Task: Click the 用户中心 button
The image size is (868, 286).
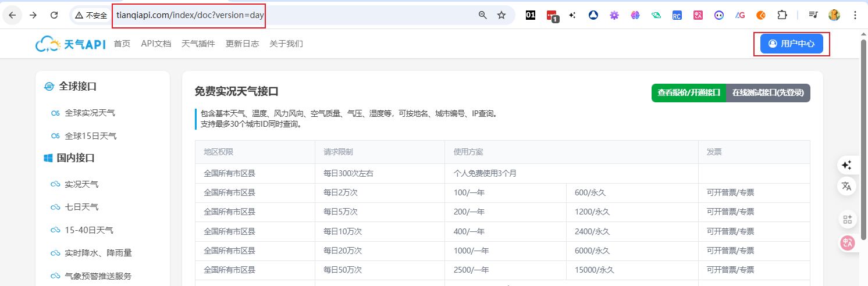Action: tap(791, 44)
